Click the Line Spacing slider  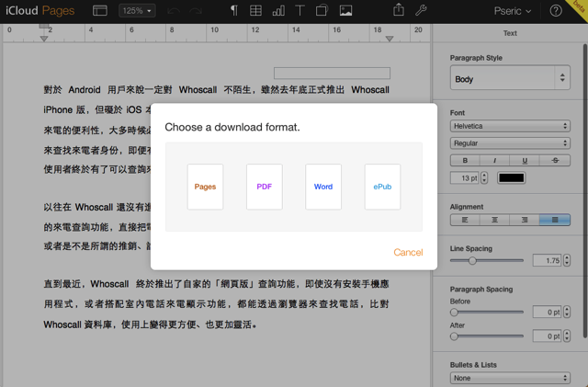(487, 260)
